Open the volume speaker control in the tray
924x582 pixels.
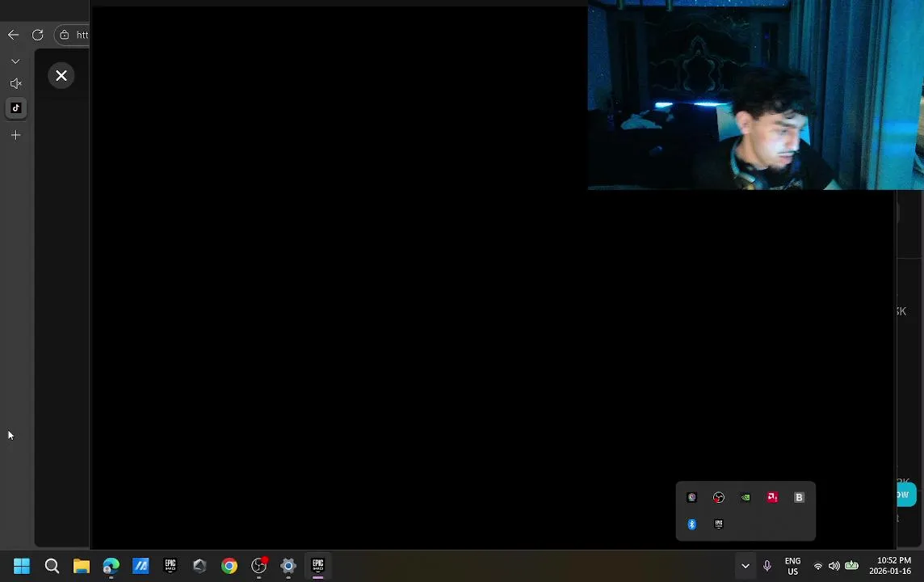[x=834, y=566]
